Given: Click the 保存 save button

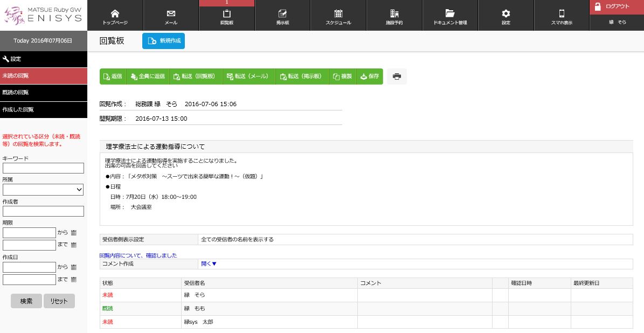Looking at the screenshot, I should click(x=370, y=77).
